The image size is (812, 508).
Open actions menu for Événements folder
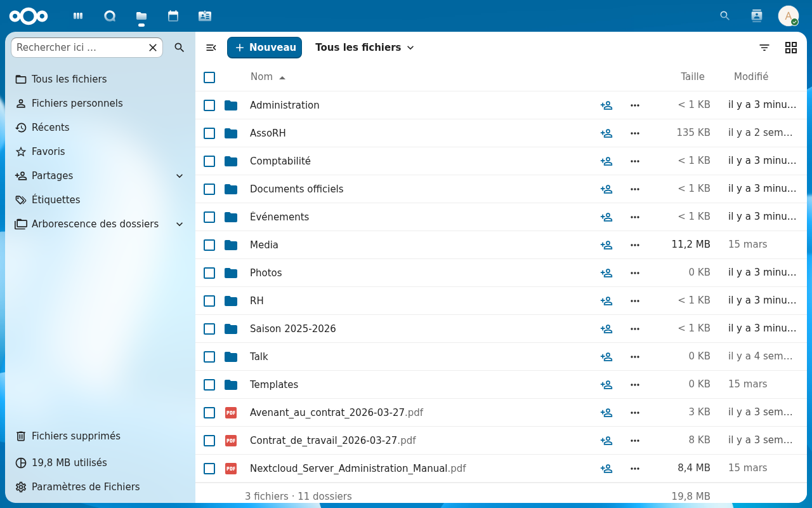pos(635,217)
